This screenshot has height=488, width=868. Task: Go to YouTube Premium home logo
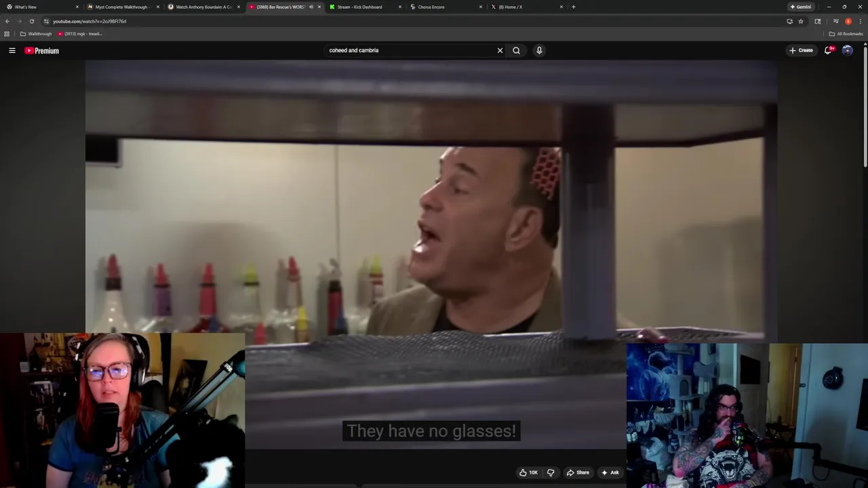click(41, 51)
